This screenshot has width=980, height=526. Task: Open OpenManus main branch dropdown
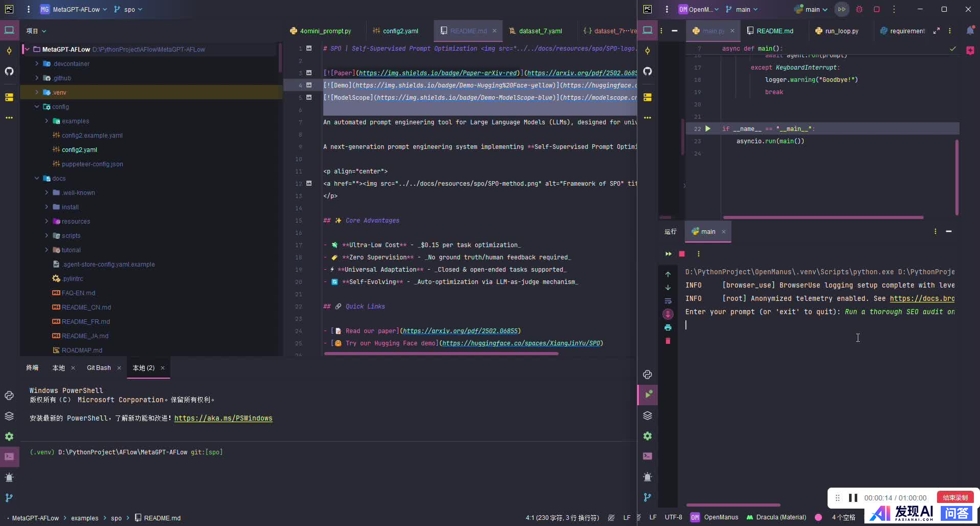[x=741, y=9]
